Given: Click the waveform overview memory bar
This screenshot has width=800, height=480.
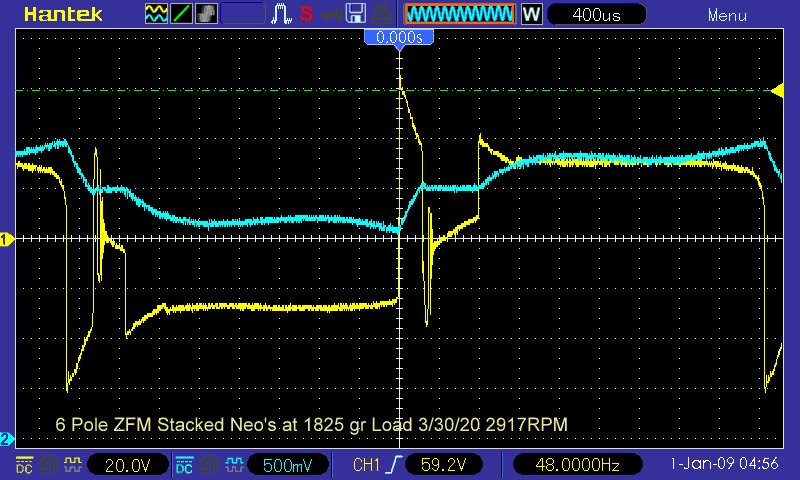Looking at the screenshot, I should click(459, 14).
